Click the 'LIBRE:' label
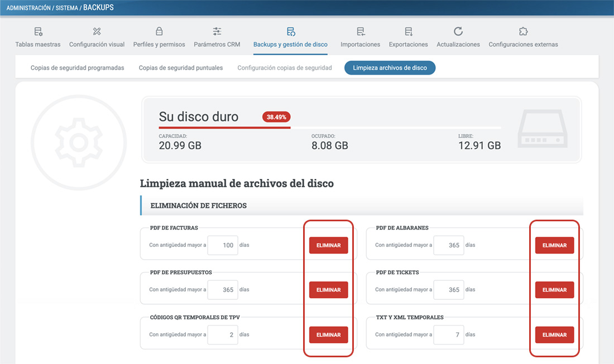Screen dimensions: 614x364 [466, 136]
